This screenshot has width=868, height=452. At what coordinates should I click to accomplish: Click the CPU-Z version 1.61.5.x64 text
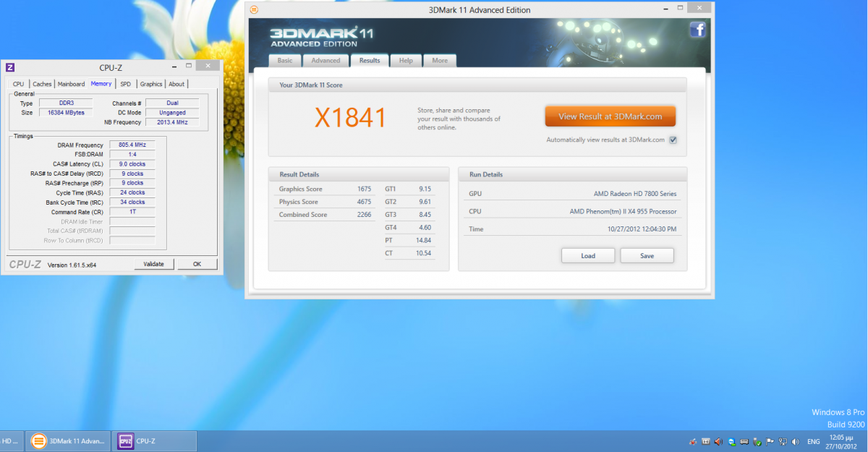72,265
